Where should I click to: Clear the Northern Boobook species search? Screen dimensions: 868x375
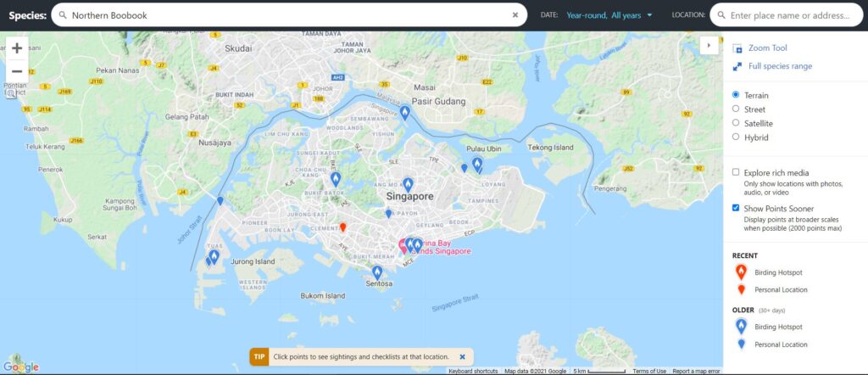[x=515, y=15]
